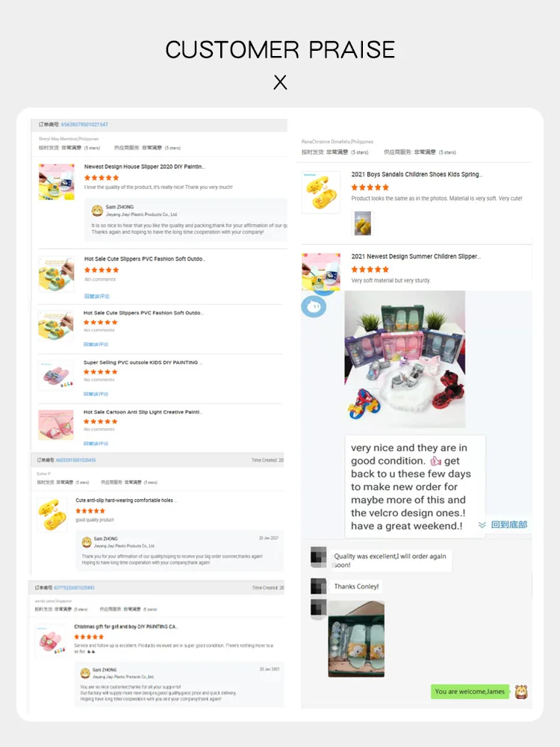
Task: Open the yellow Cute anti-slip holes shoe thumbnail
Action: pyautogui.click(x=52, y=515)
